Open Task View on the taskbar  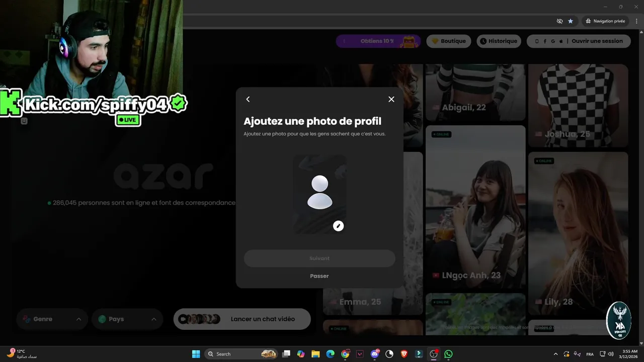(286, 354)
